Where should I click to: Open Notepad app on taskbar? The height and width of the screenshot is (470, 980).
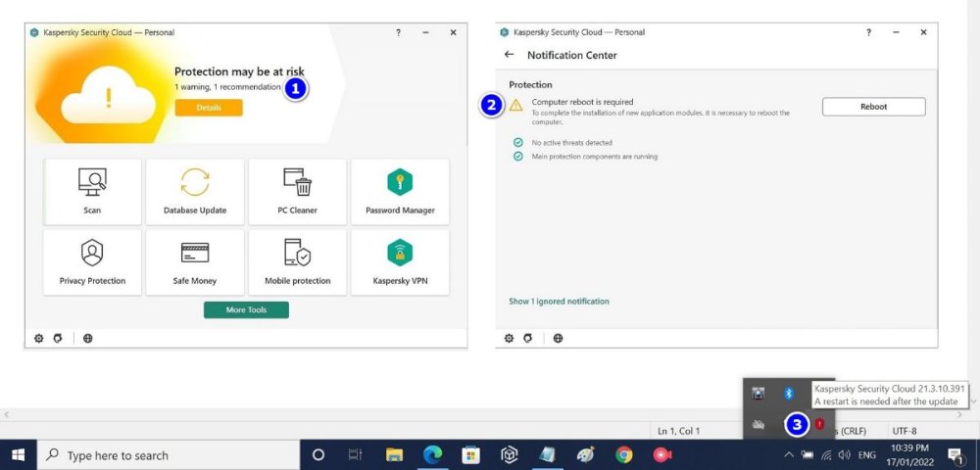click(548, 455)
